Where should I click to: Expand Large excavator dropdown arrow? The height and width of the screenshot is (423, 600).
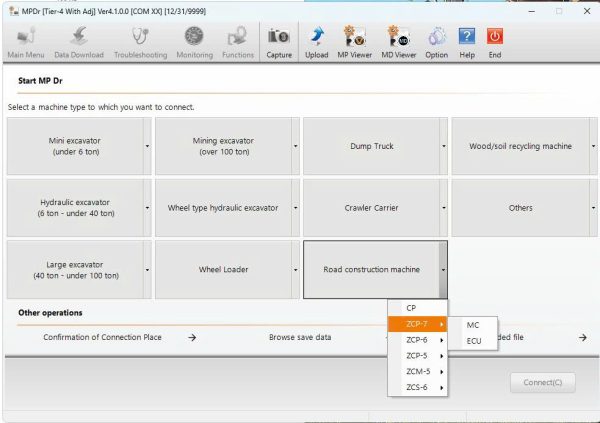[147, 270]
